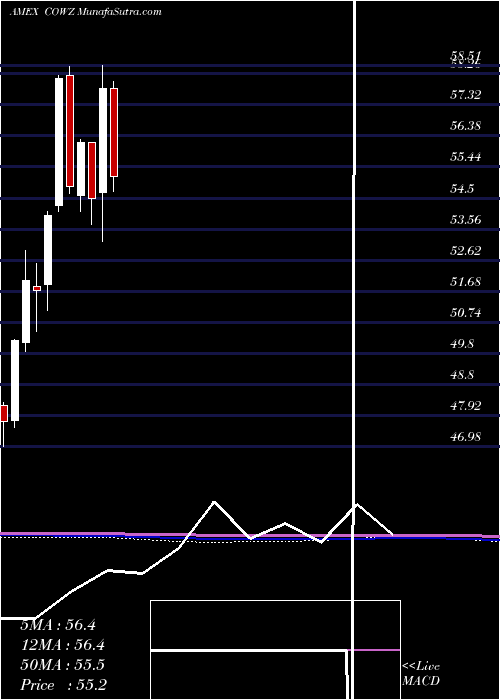Click the small red doji candle near 51.68
This screenshot has width=500, height=700.
point(37,288)
